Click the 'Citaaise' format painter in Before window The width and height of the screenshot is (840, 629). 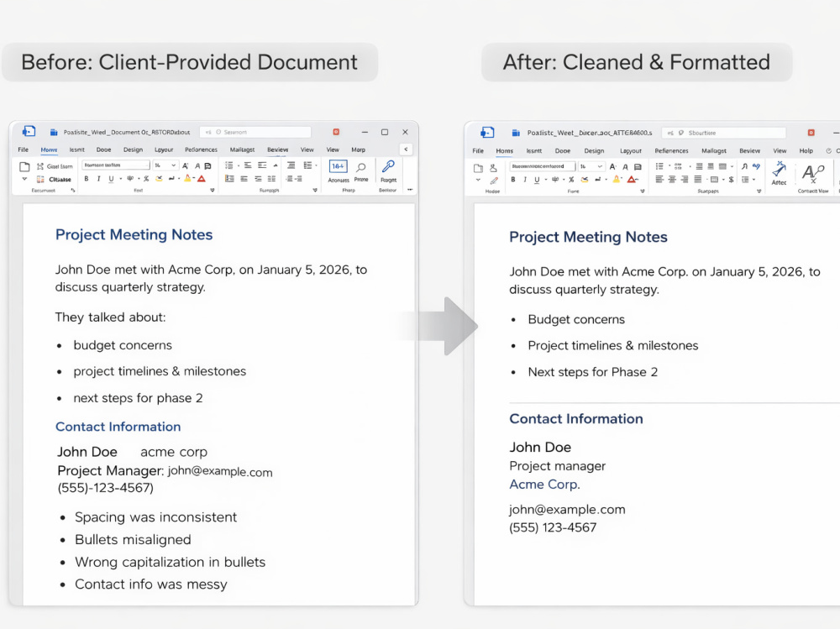tap(55, 180)
